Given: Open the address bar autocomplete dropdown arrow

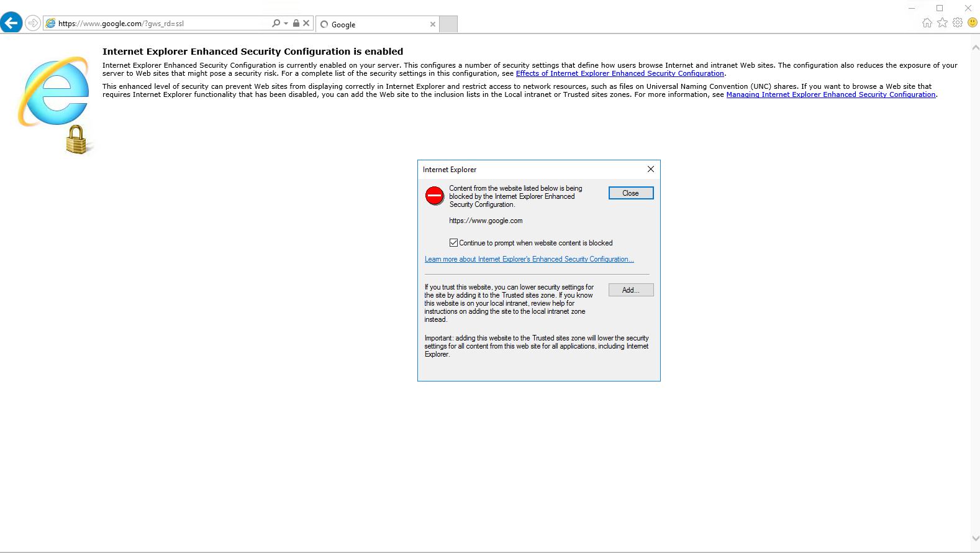Looking at the screenshot, I should [286, 23].
